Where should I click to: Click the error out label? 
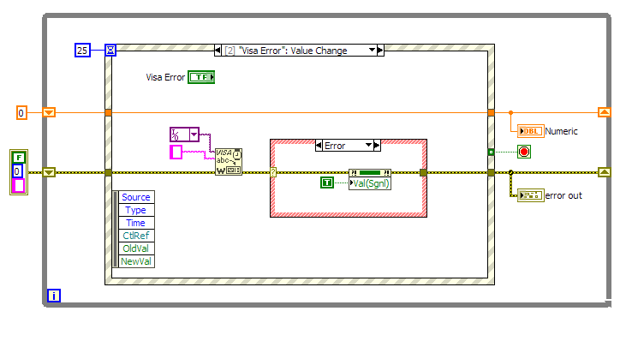tap(563, 195)
